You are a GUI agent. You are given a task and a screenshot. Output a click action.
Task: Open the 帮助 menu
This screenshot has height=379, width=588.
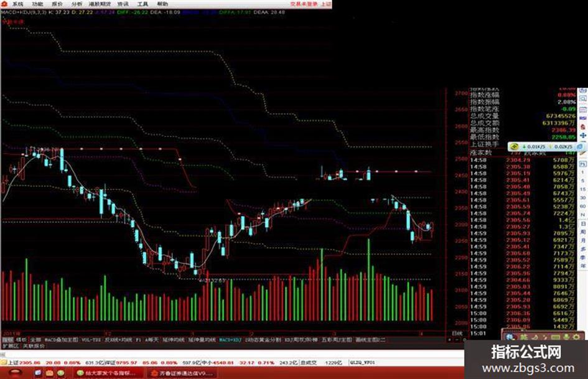pos(162,4)
